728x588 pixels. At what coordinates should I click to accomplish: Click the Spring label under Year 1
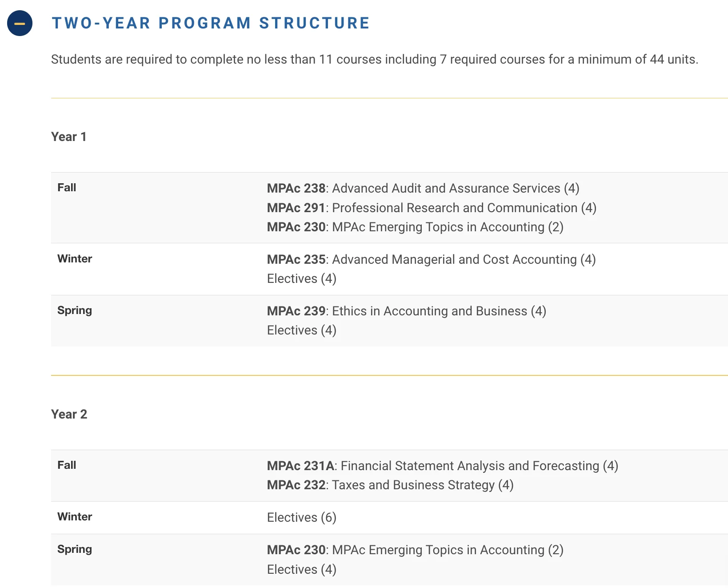75,310
